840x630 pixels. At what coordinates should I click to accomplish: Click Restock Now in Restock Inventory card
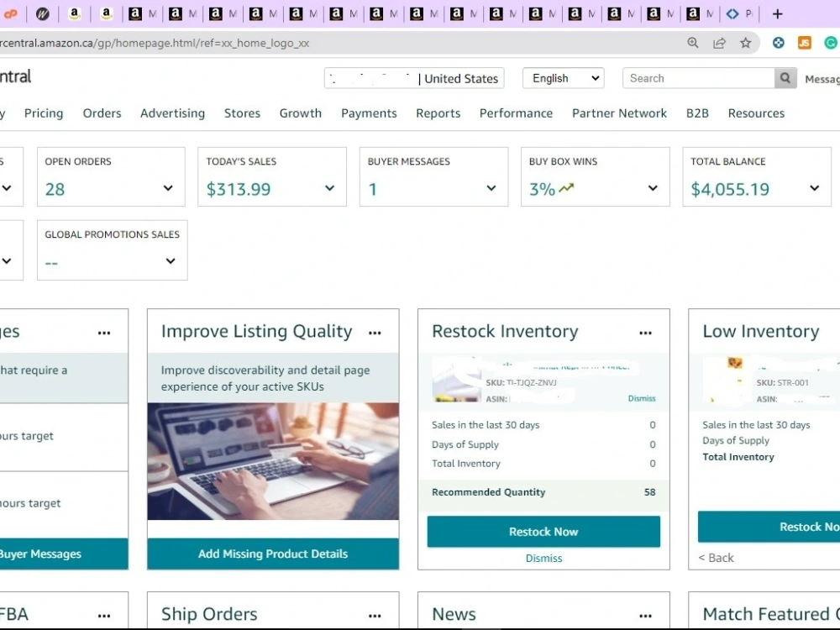point(543,532)
